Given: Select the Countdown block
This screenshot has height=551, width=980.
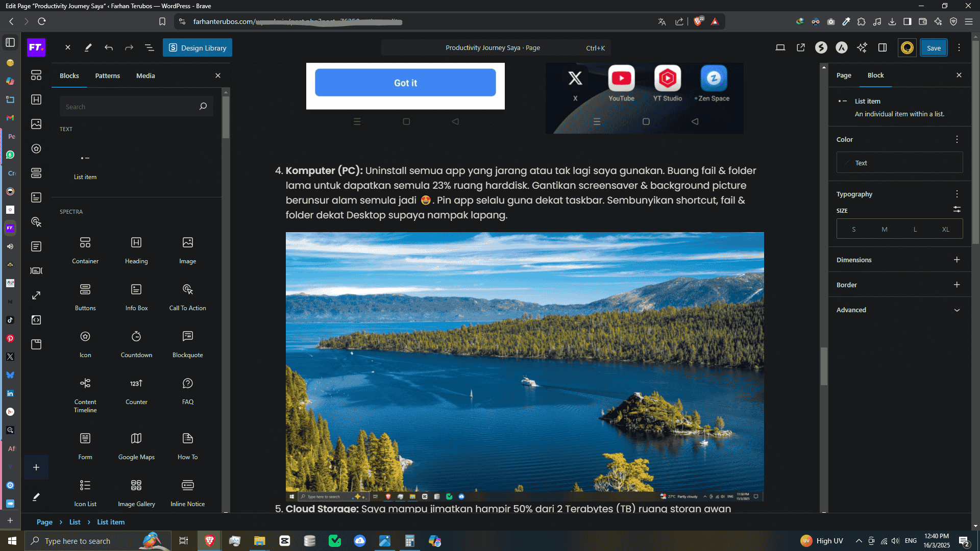Looking at the screenshot, I should coord(136,343).
